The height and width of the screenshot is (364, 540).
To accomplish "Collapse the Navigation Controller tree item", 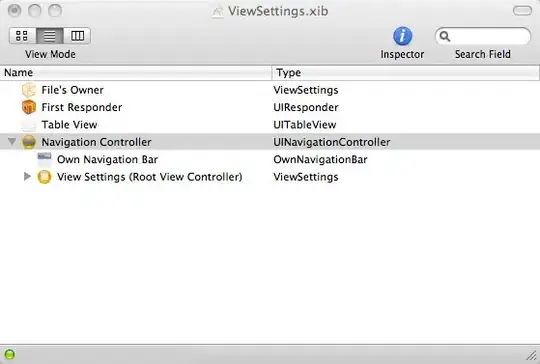I will point(12,142).
